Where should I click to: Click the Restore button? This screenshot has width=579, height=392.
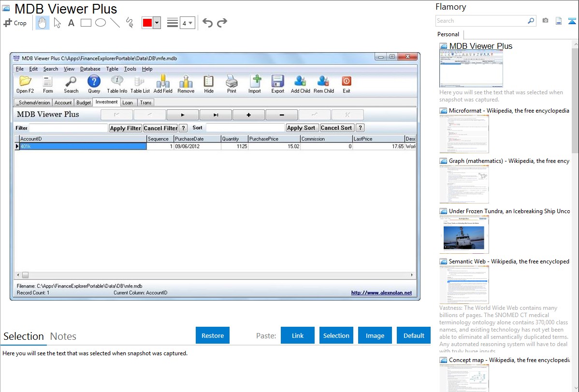coord(213,335)
